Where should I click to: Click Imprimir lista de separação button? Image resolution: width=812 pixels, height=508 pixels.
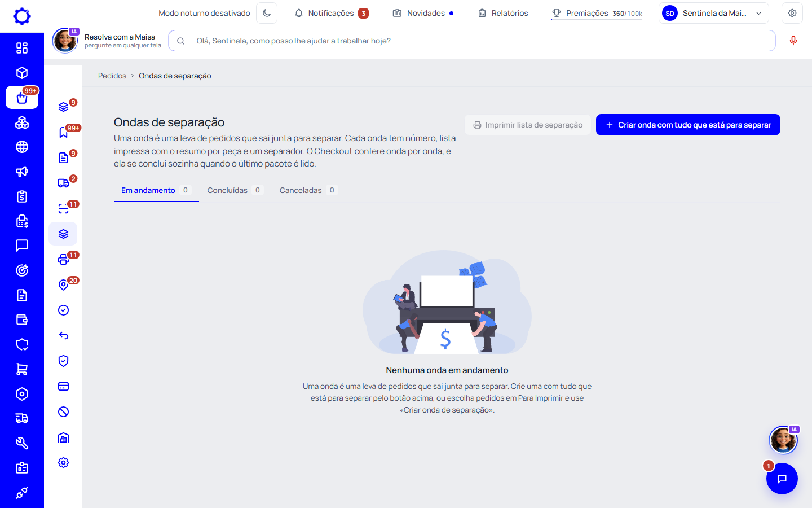(x=528, y=125)
